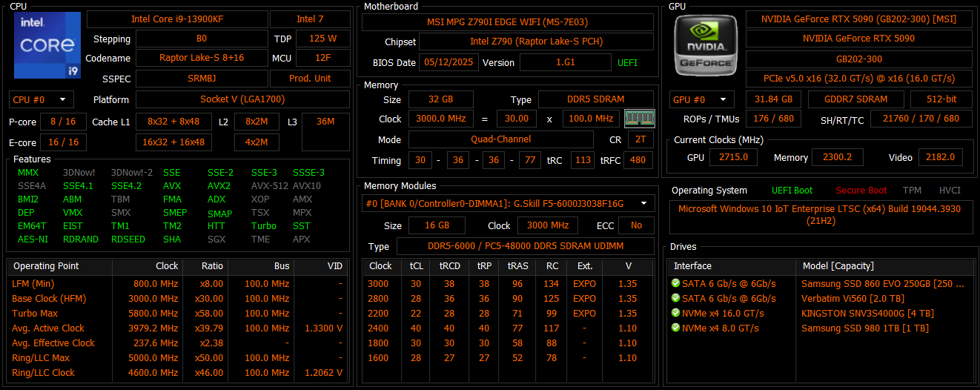Click the GDDR7 SDRAM field
The height and width of the screenshot is (390, 980).
(x=856, y=99)
